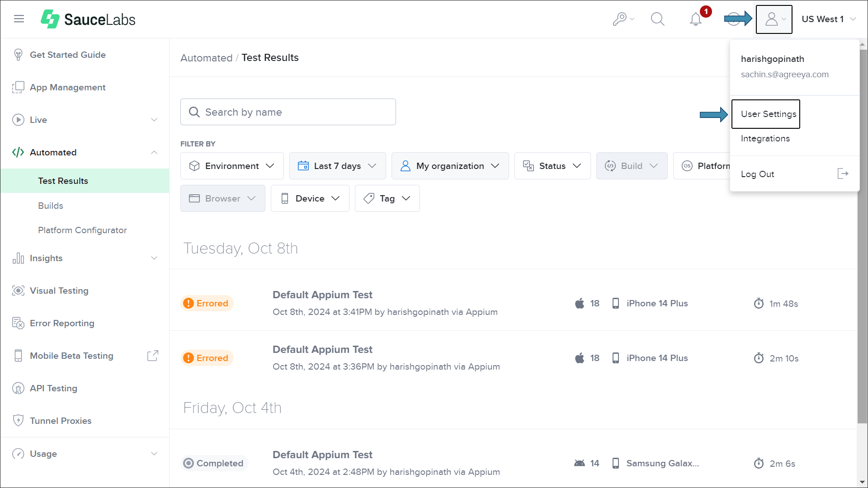The height and width of the screenshot is (488, 868).
Task: Open the notifications bell
Action: pyautogui.click(x=696, y=19)
